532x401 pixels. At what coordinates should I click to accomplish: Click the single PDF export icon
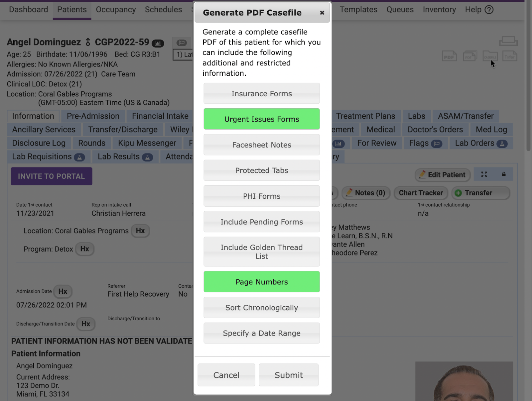click(x=449, y=56)
